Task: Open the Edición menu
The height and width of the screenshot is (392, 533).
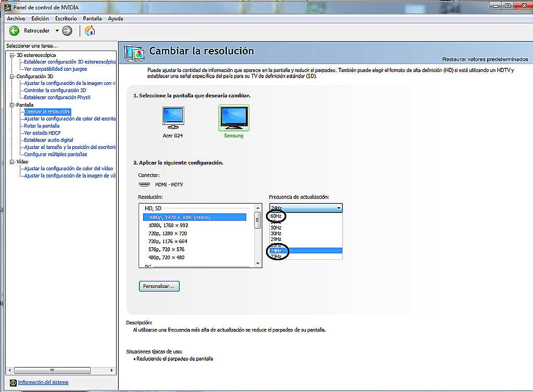Action: pos(40,19)
